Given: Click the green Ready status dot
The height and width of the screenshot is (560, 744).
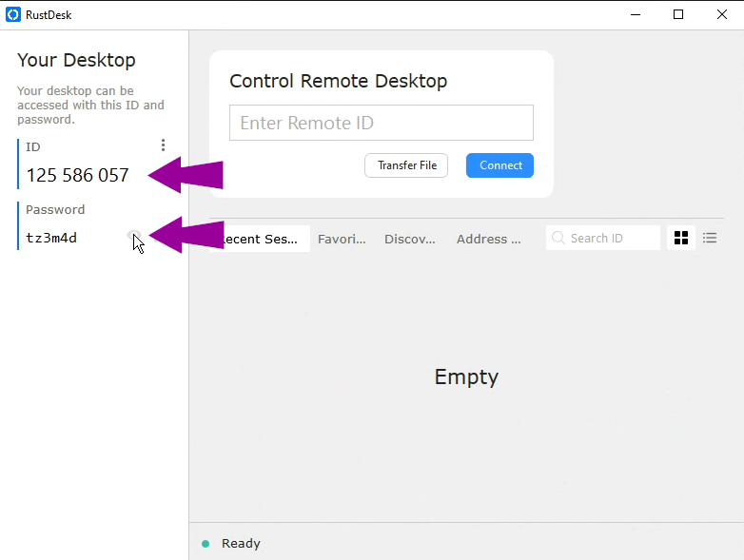Looking at the screenshot, I should (x=206, y=544).
